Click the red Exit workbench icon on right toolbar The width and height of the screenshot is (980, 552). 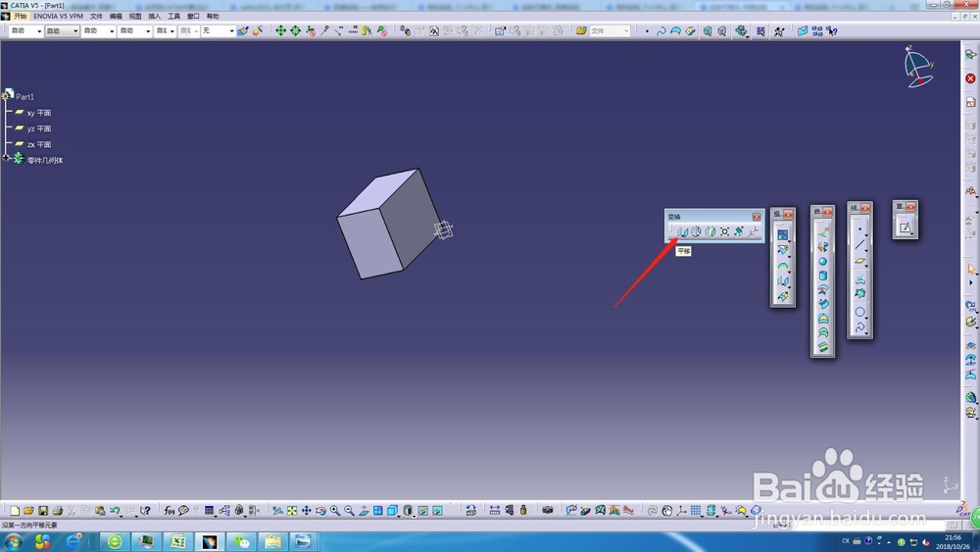point(970,78)
